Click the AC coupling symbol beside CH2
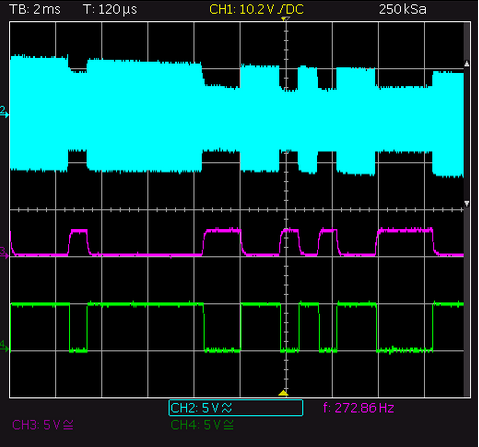Screen dimensions: 479x447 [227, 408]
